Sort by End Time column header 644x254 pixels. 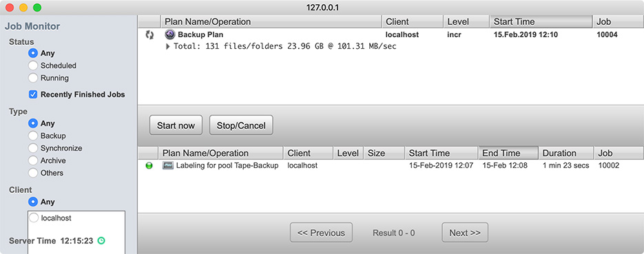(508, 153)
